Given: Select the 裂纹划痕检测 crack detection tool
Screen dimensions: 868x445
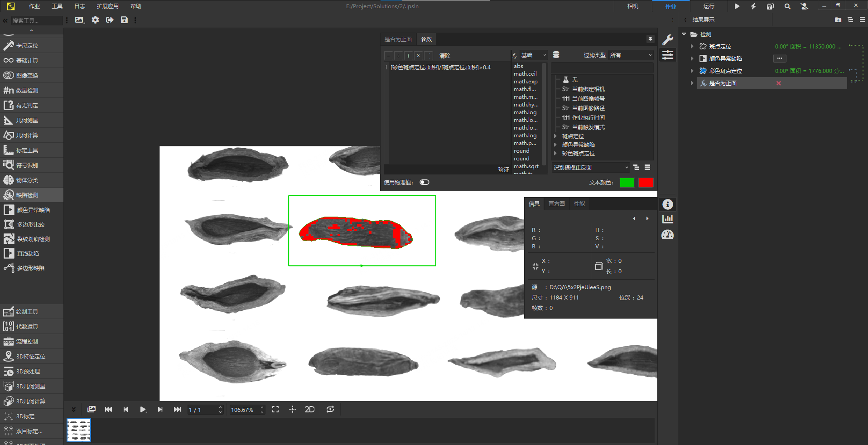Looking at the screenshot, I should point(33,239).
